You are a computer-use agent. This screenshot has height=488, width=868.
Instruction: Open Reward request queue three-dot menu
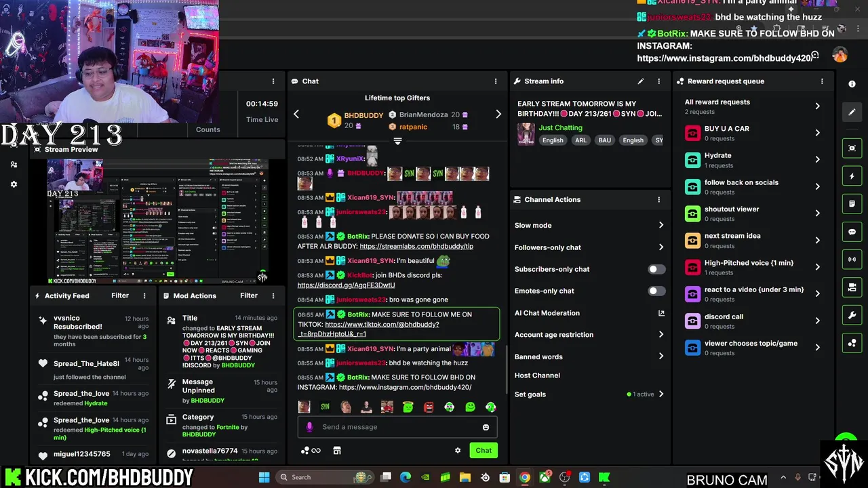[822, 81]
